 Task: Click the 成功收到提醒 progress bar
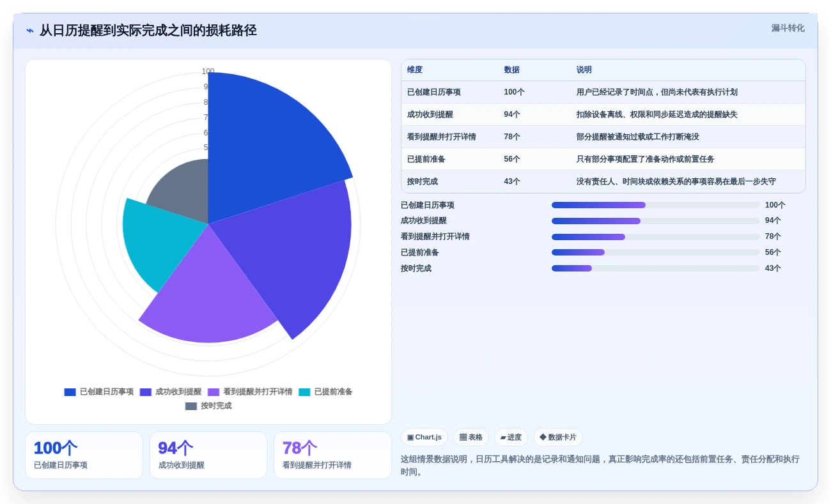tap(656, 221)
